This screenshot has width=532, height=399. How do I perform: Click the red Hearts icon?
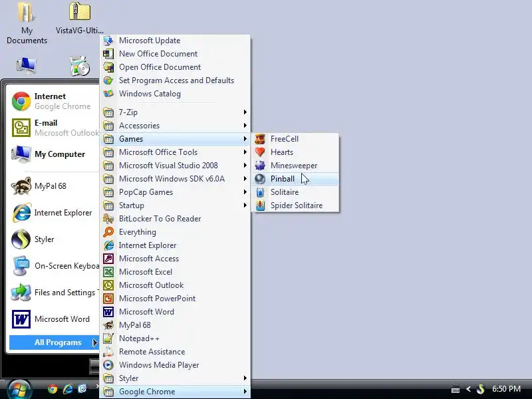pos(260,152)
